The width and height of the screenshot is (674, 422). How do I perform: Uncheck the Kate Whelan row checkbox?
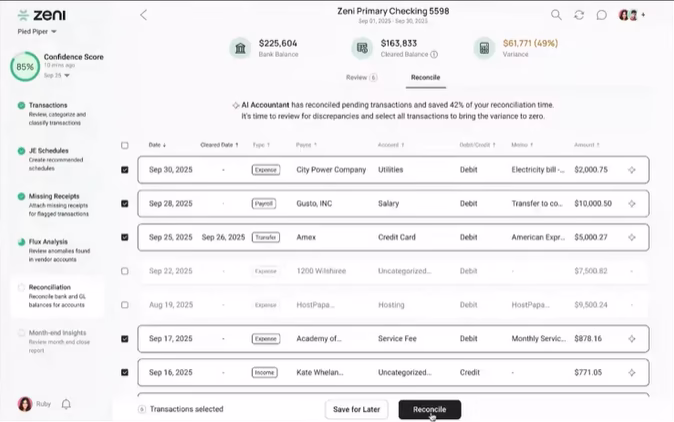pos(125,372)
